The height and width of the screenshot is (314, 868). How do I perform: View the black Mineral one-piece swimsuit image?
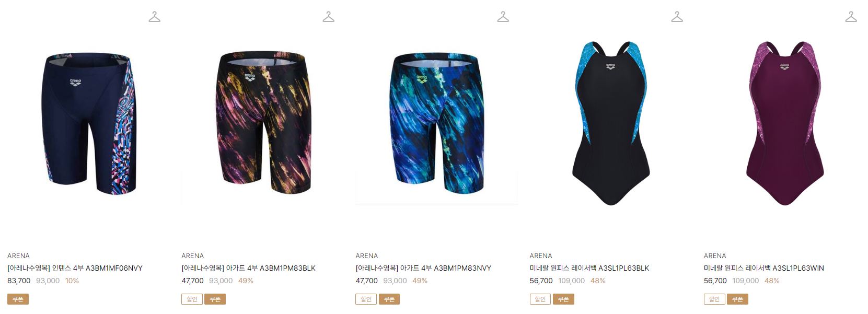pos(610,124)
